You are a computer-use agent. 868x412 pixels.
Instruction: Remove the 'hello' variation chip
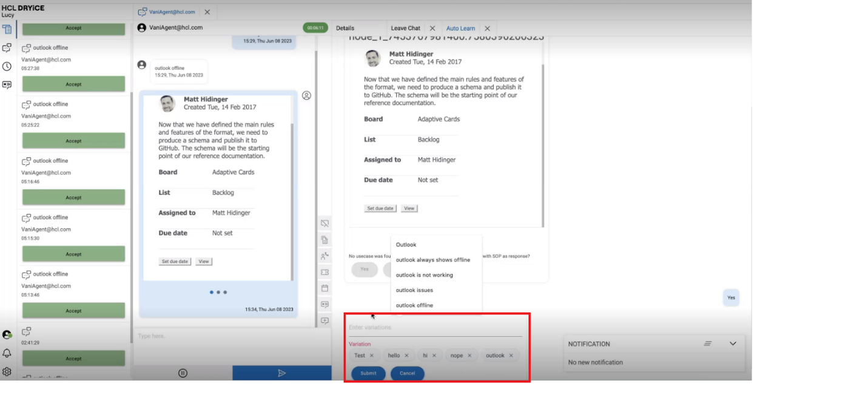[x=406, y=356]
